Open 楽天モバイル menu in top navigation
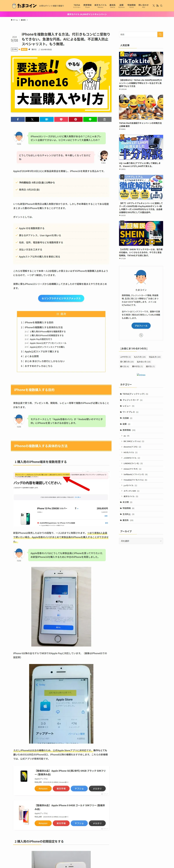 (x=100, y=6)
